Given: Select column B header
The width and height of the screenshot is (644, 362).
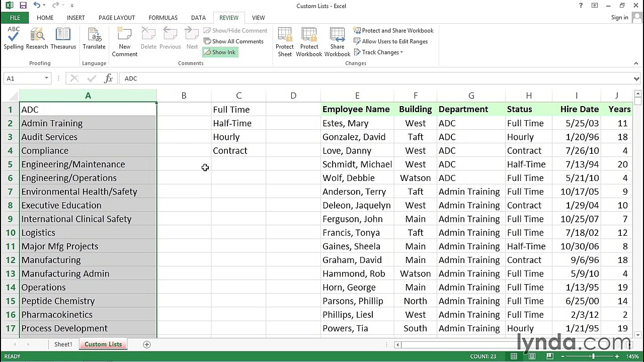Looking at the screenshot, I should (x=184, y=96).
